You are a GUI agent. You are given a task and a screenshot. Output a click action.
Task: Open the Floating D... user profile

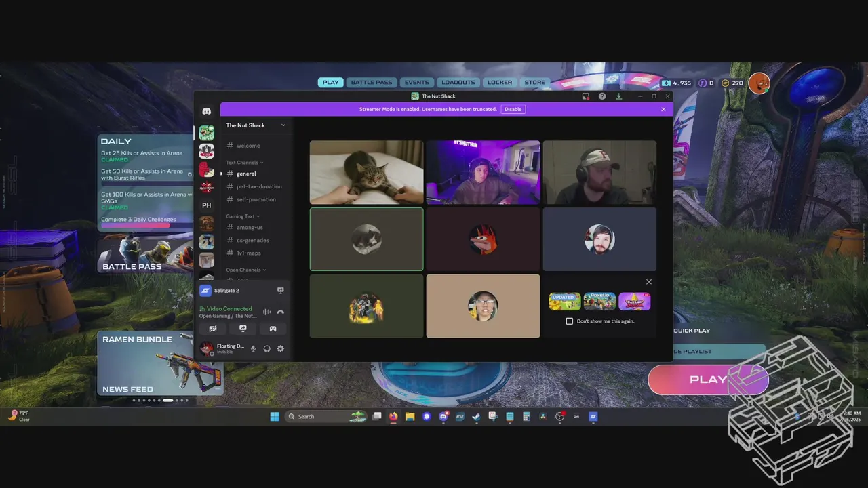coord(222,348)
